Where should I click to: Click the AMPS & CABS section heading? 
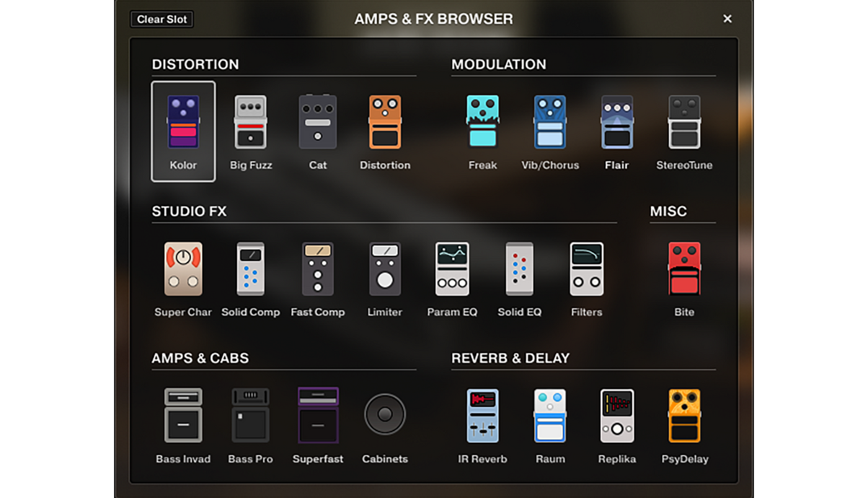(x=200, y=359)
